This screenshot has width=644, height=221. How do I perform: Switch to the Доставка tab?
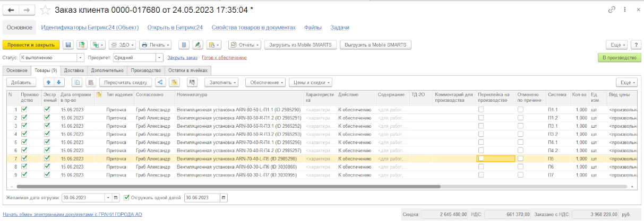coord(74,70)
